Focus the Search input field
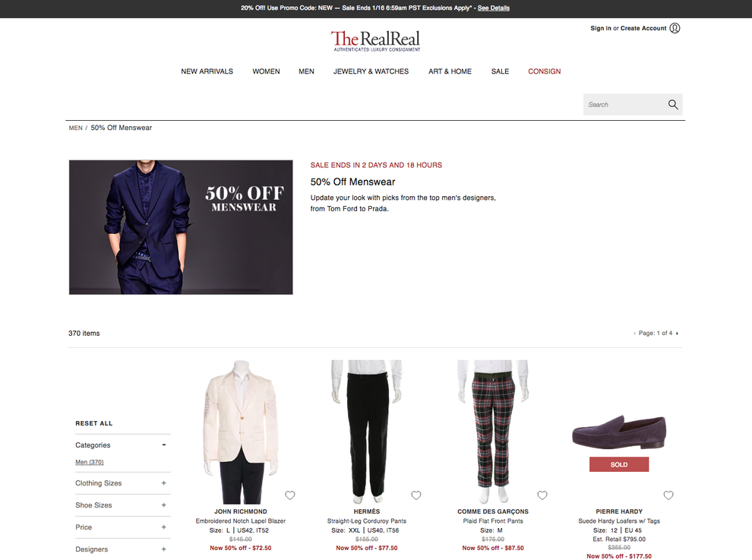 click(624, 105)
